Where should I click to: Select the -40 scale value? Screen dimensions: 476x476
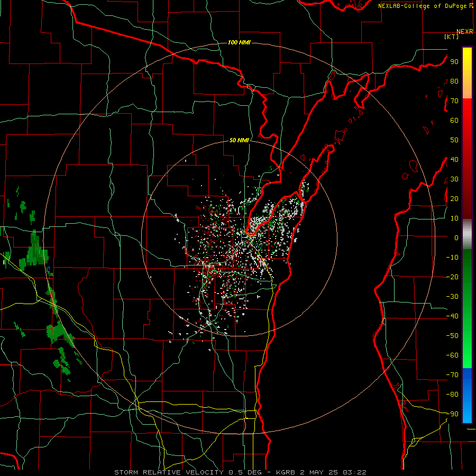(x=452, y=316)
